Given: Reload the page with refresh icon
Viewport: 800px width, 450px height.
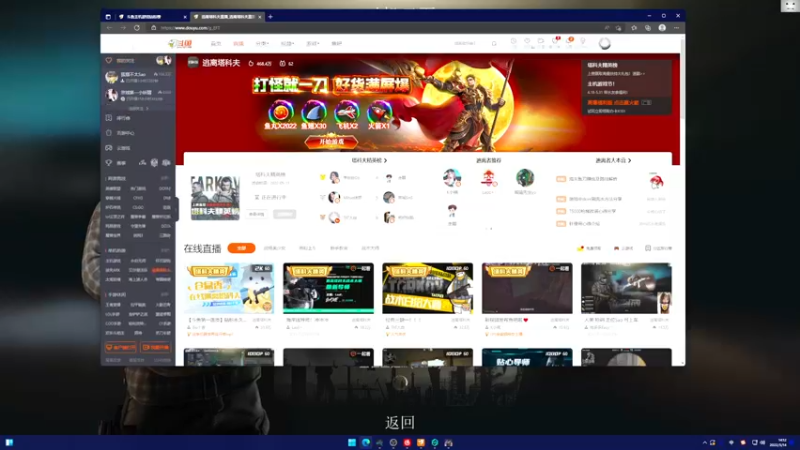Looking at the screenshot, I should (x=137, y=28).
